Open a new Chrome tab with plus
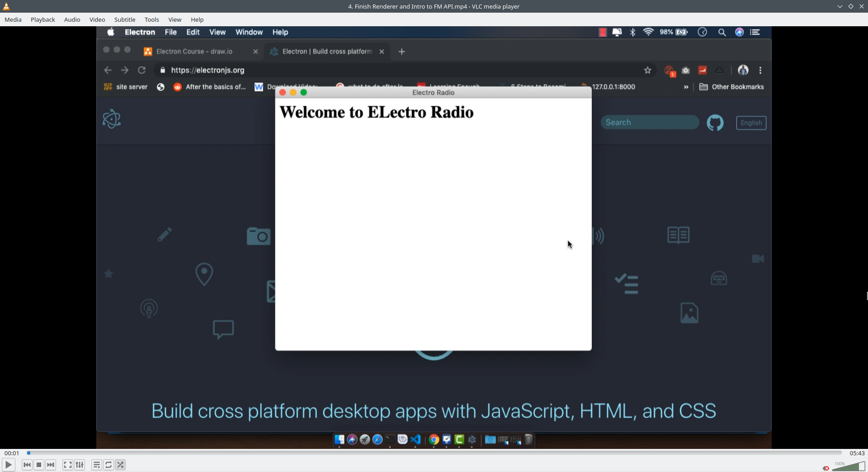 click(x=401, y=52)
